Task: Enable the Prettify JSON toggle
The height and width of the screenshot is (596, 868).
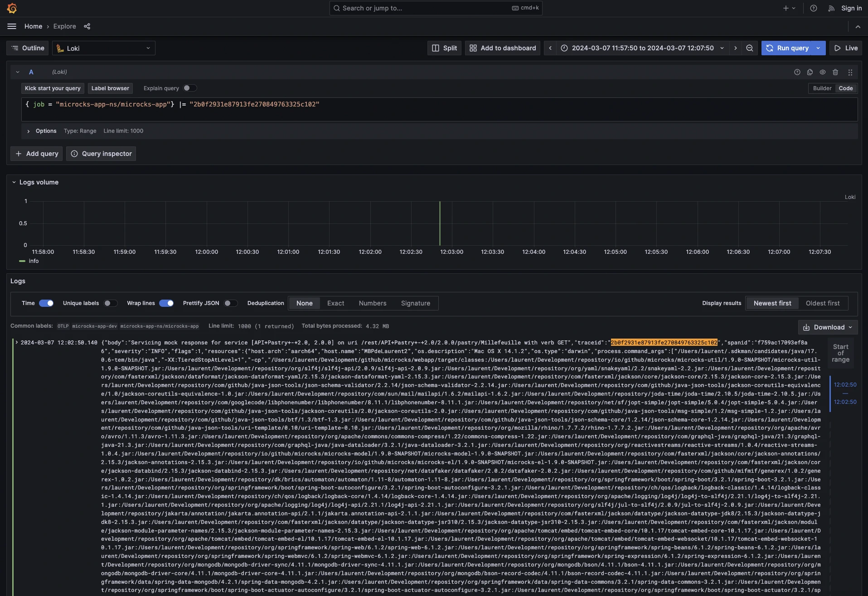Action: [x=230, y=303]
